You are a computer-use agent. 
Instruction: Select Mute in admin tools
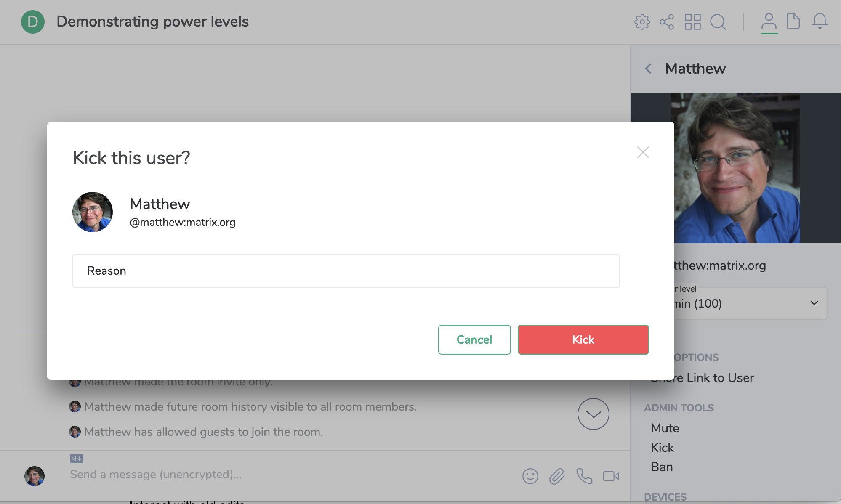pyautogui.click(x=665, y=428)
